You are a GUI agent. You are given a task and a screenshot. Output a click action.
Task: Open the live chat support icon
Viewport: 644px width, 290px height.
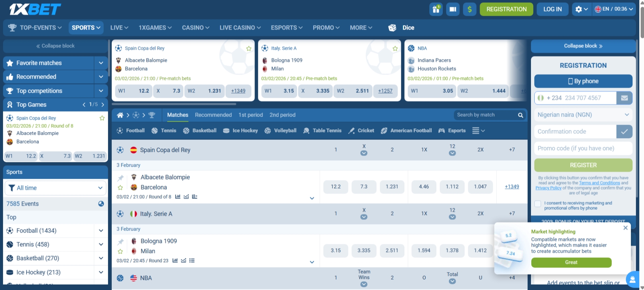(x=633, y=279)
